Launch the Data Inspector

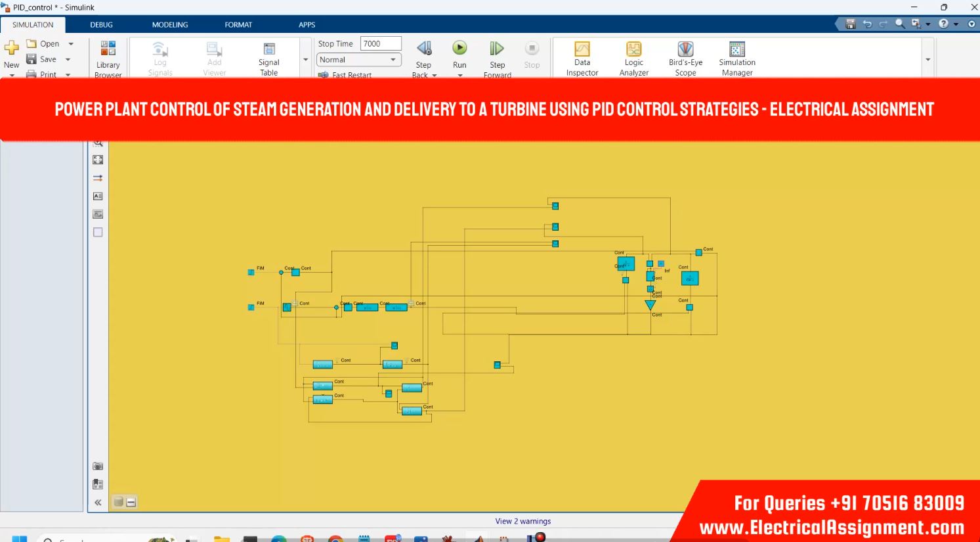click(x=582, y=58)
